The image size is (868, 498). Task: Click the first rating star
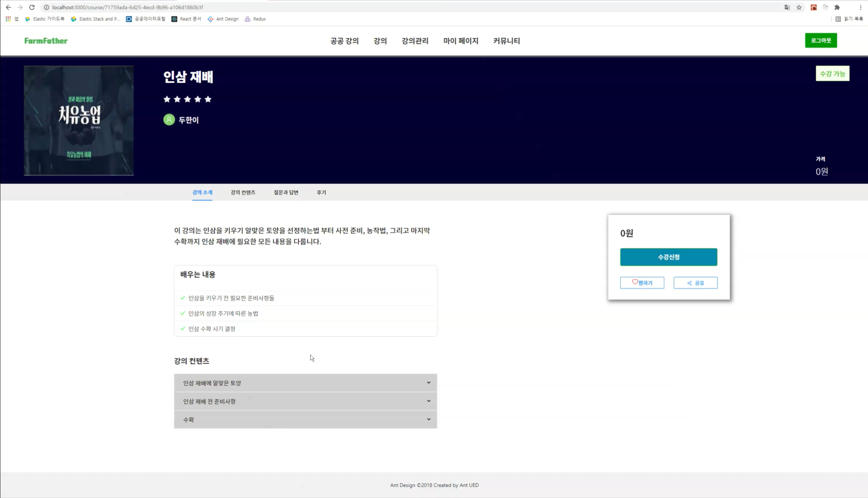click(x=167, y=99)
